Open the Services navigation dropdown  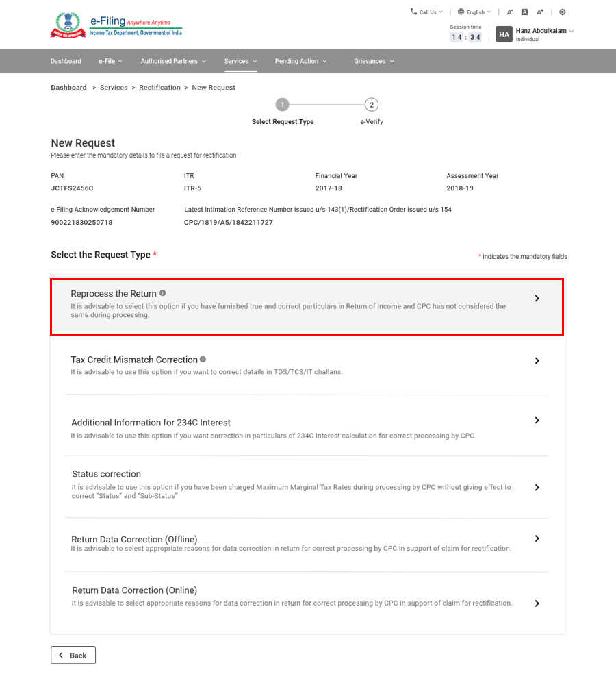tap(240, 61)
